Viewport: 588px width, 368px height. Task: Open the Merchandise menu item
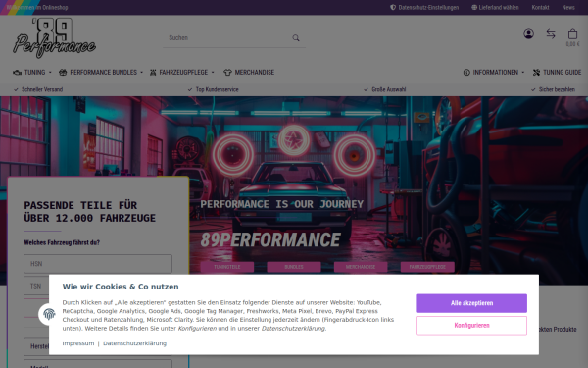click(249, 72)
